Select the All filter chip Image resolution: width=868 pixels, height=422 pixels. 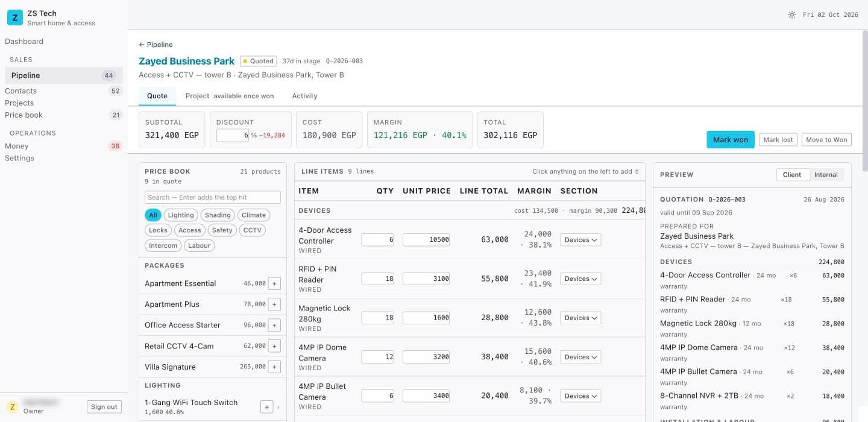click(x=153, y=215)
